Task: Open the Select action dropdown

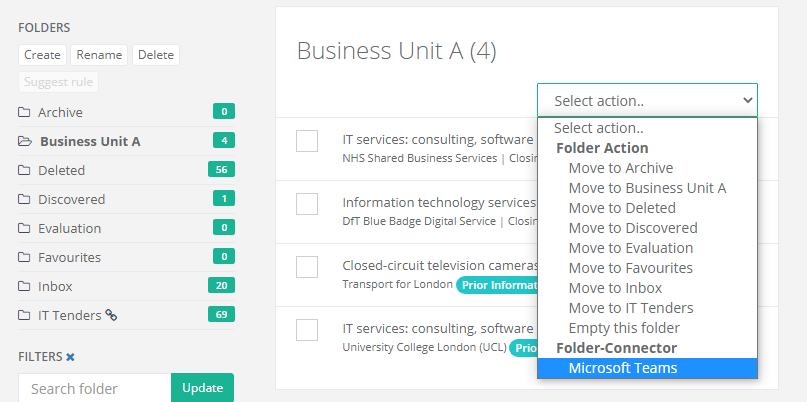Action: pos(647,100)
